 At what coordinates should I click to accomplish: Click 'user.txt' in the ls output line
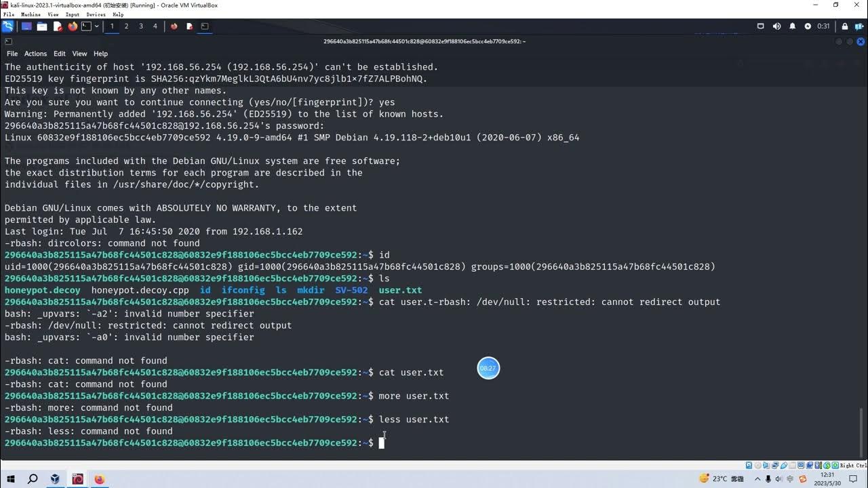coord(401,290)
